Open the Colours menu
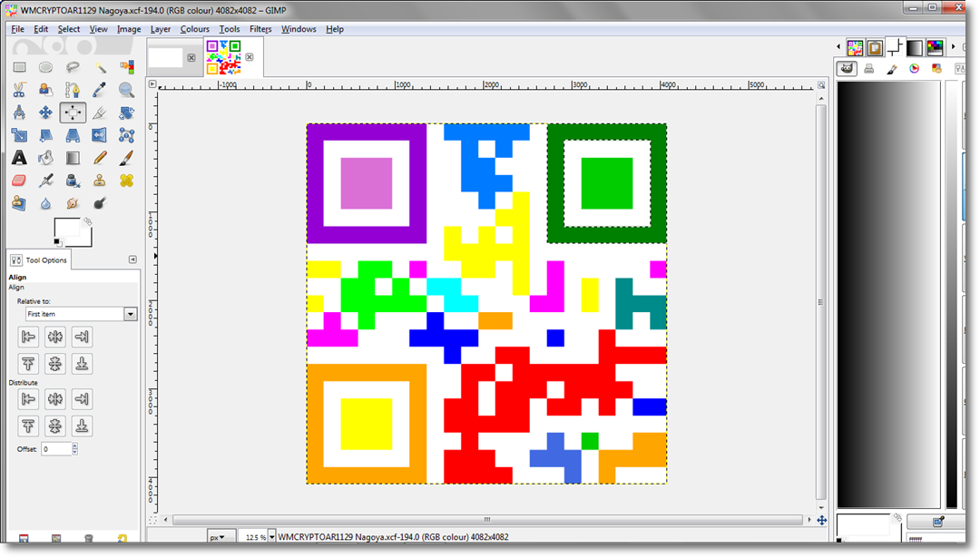This screenshot has height=558, width=980. coord(195,29)
